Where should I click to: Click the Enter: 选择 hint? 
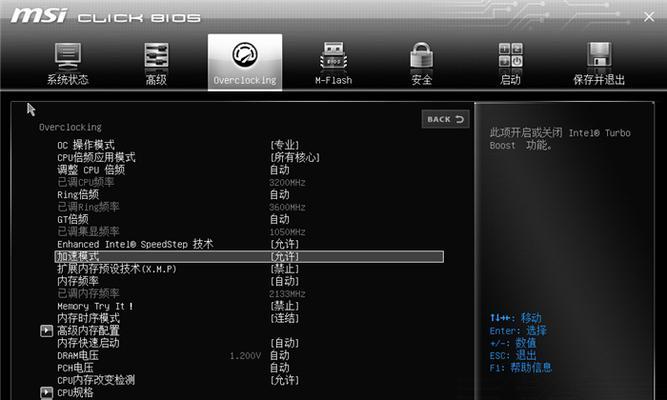518,331
